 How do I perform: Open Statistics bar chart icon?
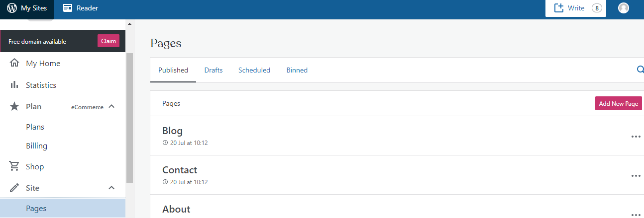pos(14,85)
